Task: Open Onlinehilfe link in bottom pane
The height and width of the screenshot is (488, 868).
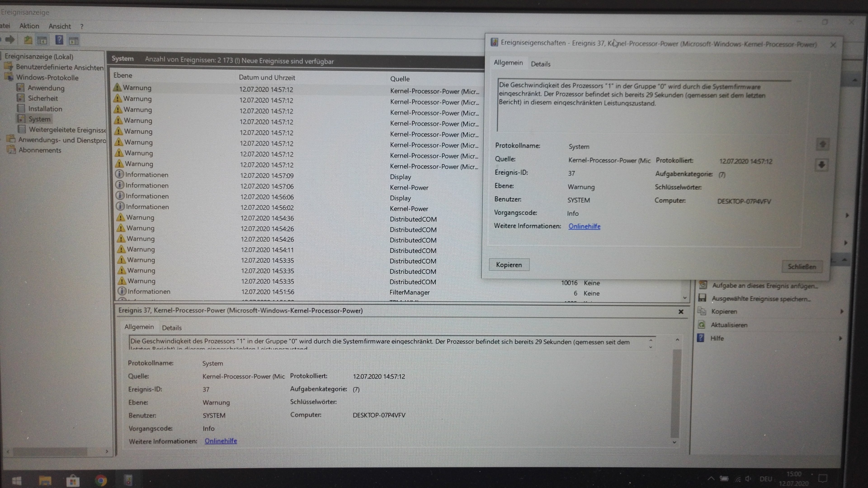Action: point(221,441)
